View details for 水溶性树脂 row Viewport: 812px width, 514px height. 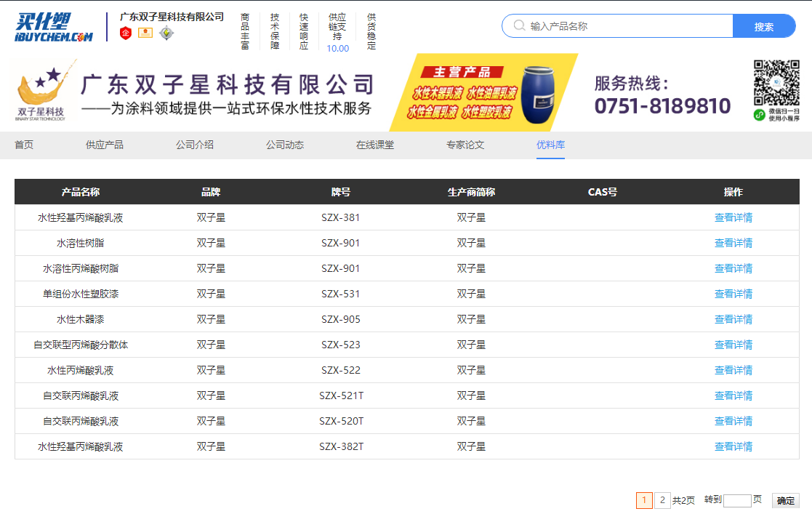pyautogui.click(x=733, y=243)
